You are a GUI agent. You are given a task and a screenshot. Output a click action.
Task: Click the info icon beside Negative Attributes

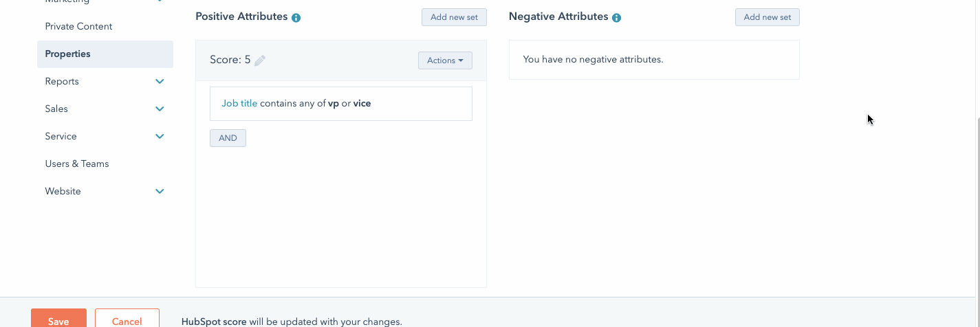point(616,18)
